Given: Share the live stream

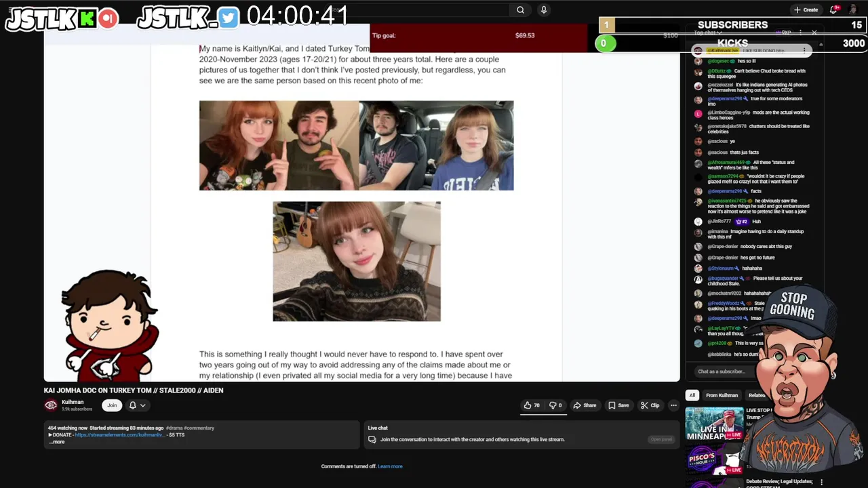Looking at the screenshot, I should click(x=585, y=405).
